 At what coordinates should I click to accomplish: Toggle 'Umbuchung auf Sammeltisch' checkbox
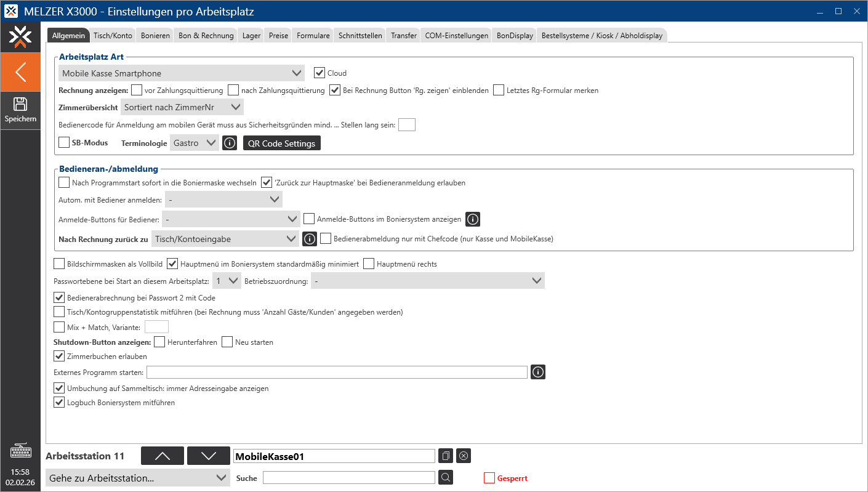pos(59,388)
